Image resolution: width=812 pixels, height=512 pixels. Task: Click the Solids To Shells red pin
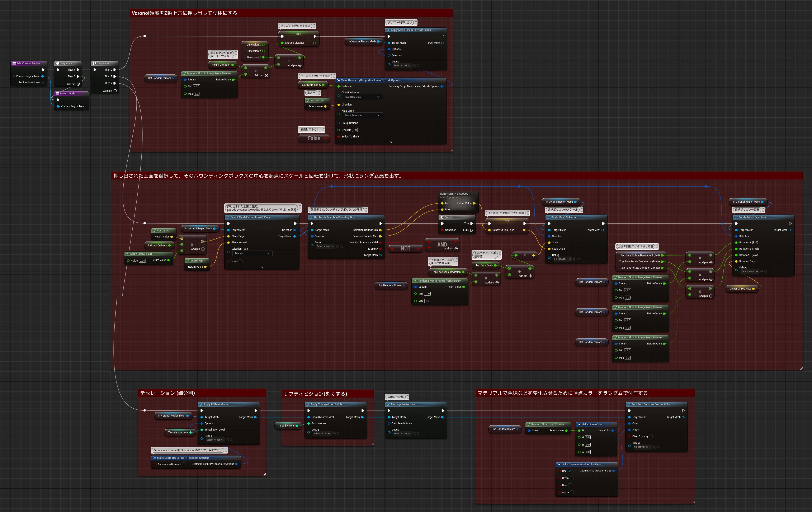(339, 137)
